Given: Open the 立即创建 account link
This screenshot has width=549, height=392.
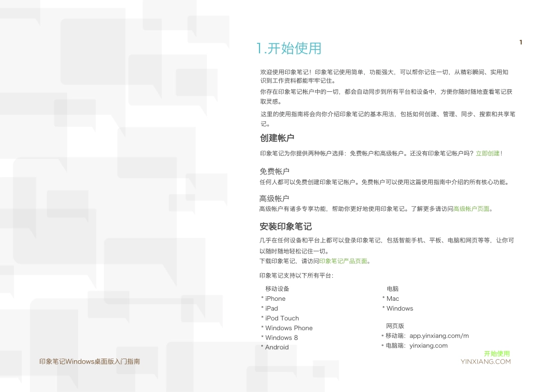Looking at the screenshot, I should (x=487, y=153).
